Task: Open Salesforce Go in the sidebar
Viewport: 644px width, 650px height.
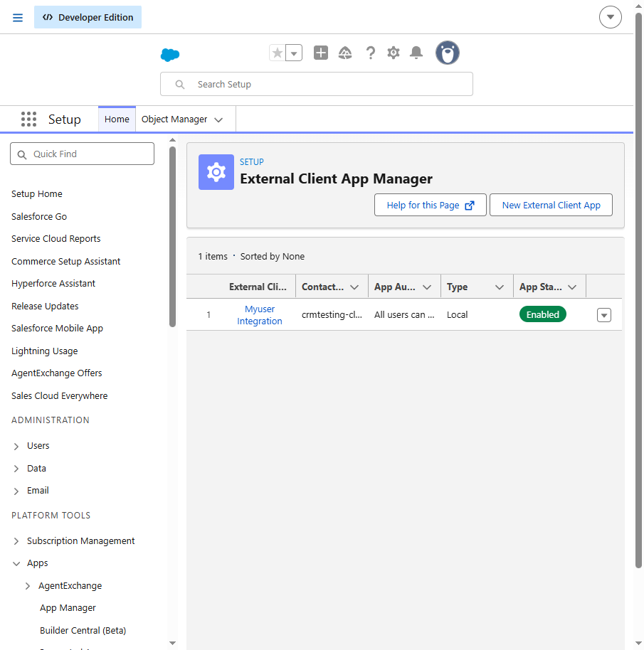Action: point(39,216)
